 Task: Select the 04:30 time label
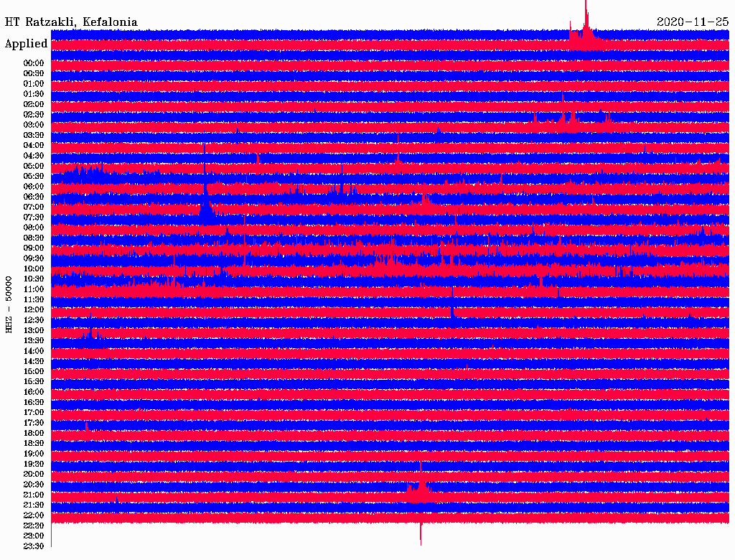click(34, 156)
